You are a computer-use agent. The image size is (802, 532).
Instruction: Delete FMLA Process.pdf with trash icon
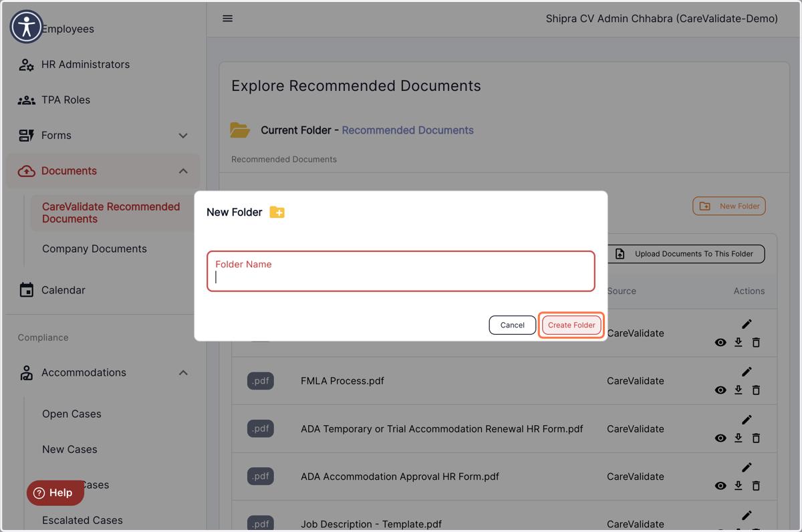point(756,390)
